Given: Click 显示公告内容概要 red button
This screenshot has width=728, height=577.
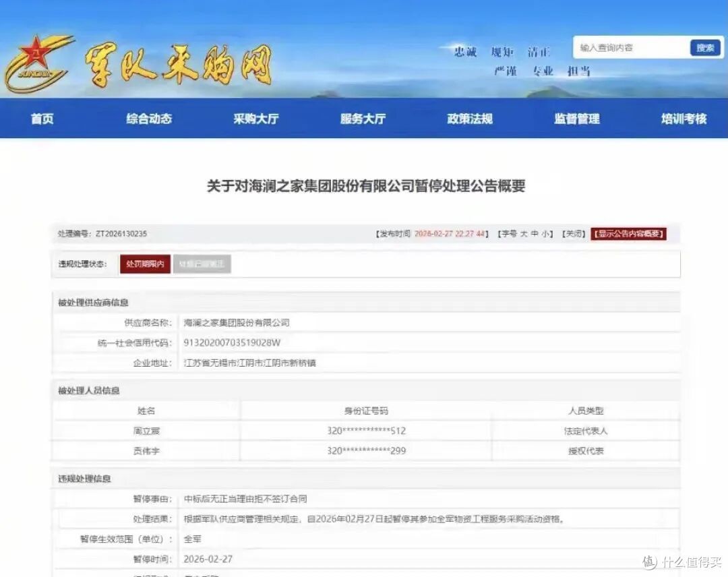Looking at the screenshot, I should point(629,233).
